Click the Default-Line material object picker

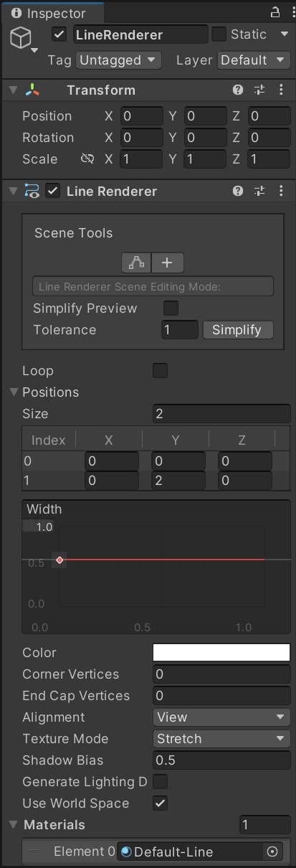(272, 852)
